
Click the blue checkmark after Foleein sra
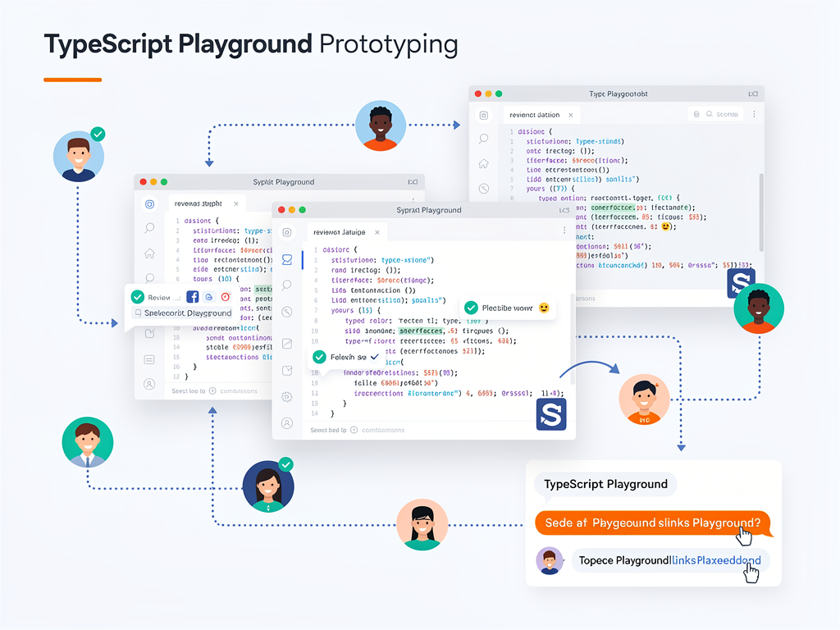(x=374, y=357)
